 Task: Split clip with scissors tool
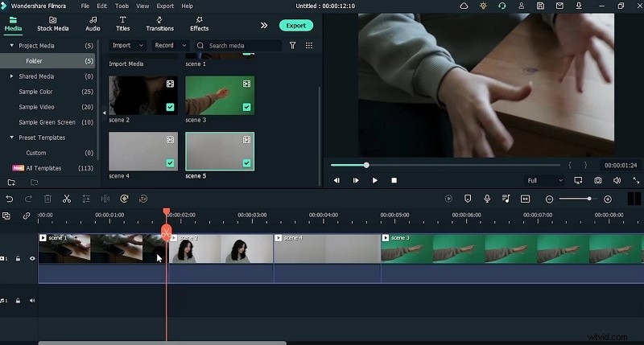point(67,199)
